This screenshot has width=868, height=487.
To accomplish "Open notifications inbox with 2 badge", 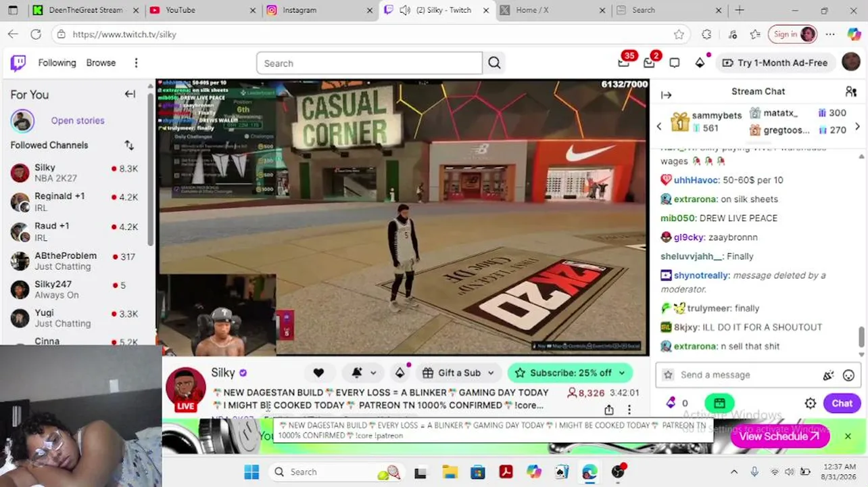I will pyautogui.click(x=649, y=63).
